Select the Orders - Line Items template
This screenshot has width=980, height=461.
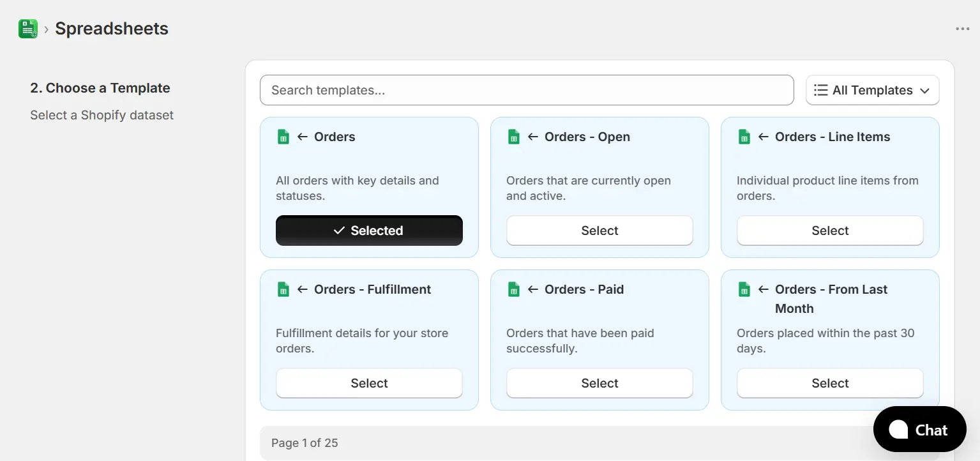pyautogui.click(x=830, y=230)
